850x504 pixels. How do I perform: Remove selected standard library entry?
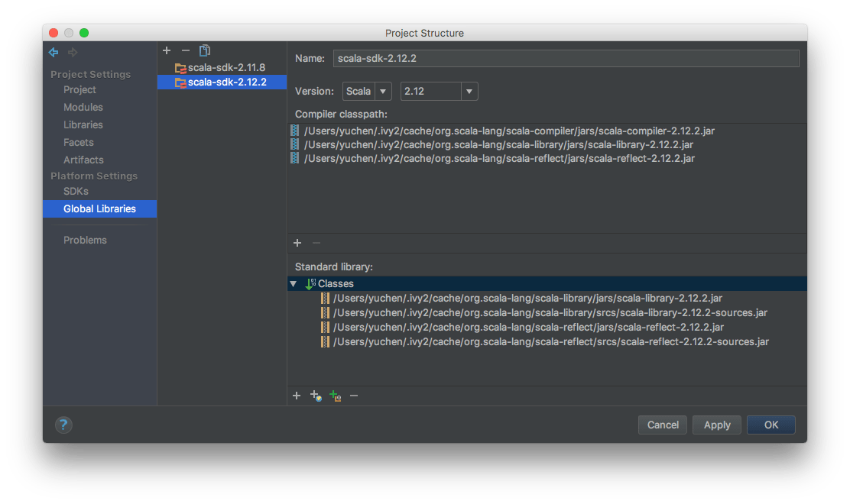pyautogui.click(x=354, y=396)
